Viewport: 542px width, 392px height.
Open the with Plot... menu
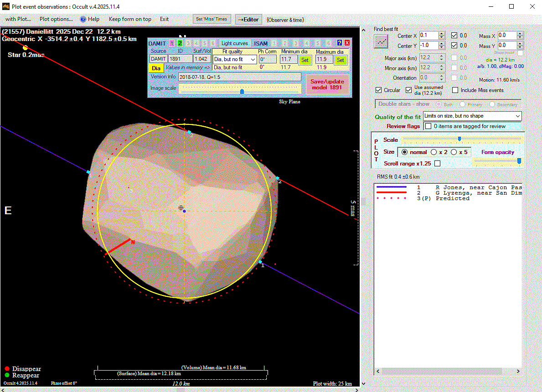coord(18,19)
